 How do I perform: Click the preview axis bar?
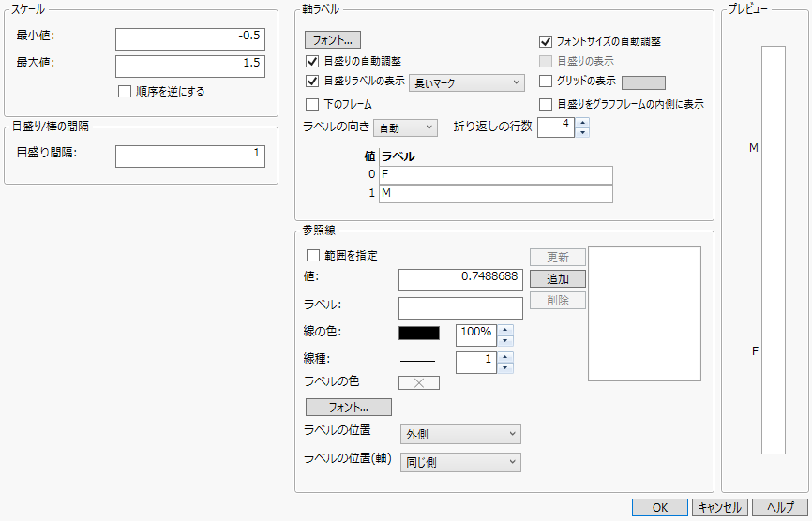point(774,250)
